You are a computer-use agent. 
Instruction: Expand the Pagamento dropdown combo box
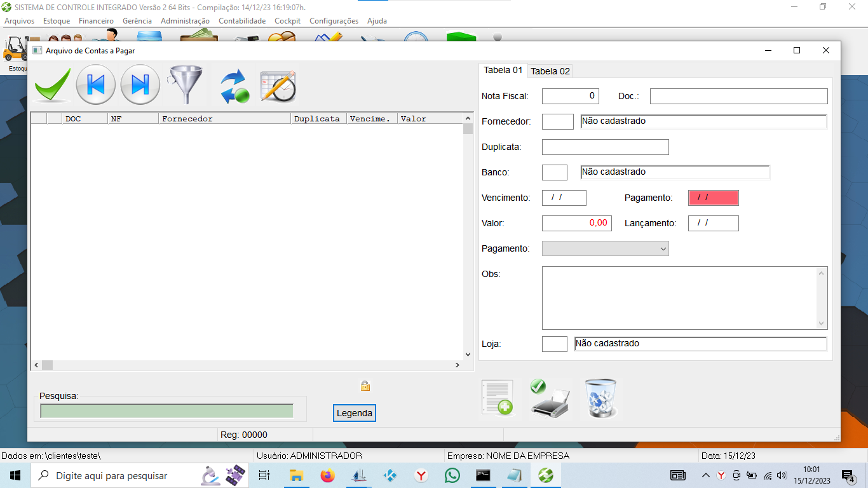point(605,248)
